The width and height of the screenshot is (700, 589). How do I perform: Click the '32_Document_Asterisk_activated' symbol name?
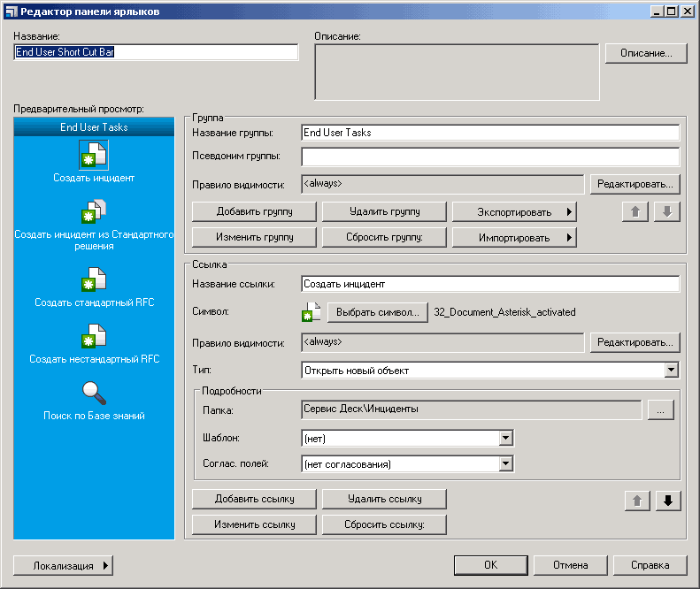(x=504, y=312)
